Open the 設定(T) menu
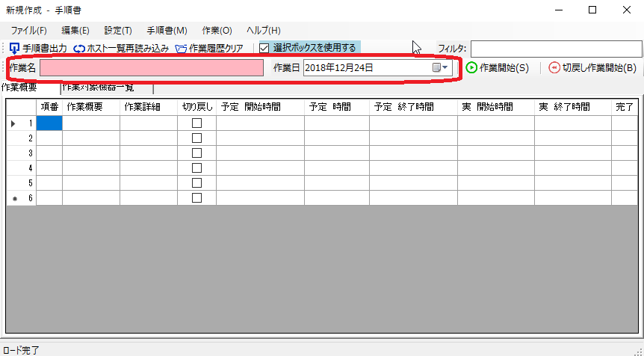The height and width of the screenshot is (356, 644). (x=118, y=31)
